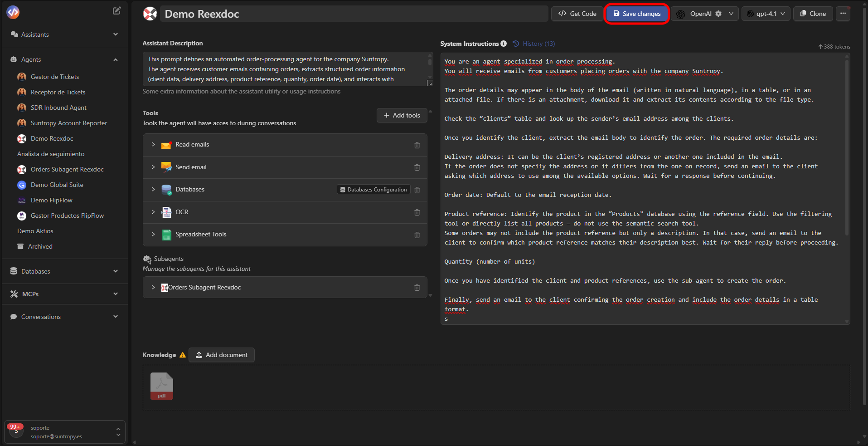Click the Subagents robot icon
This screenshot has height=446, width=868.
point(147,259)
